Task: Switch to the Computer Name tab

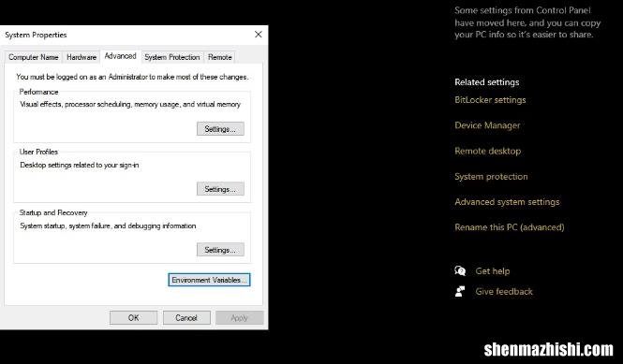Action: [34, 57]
